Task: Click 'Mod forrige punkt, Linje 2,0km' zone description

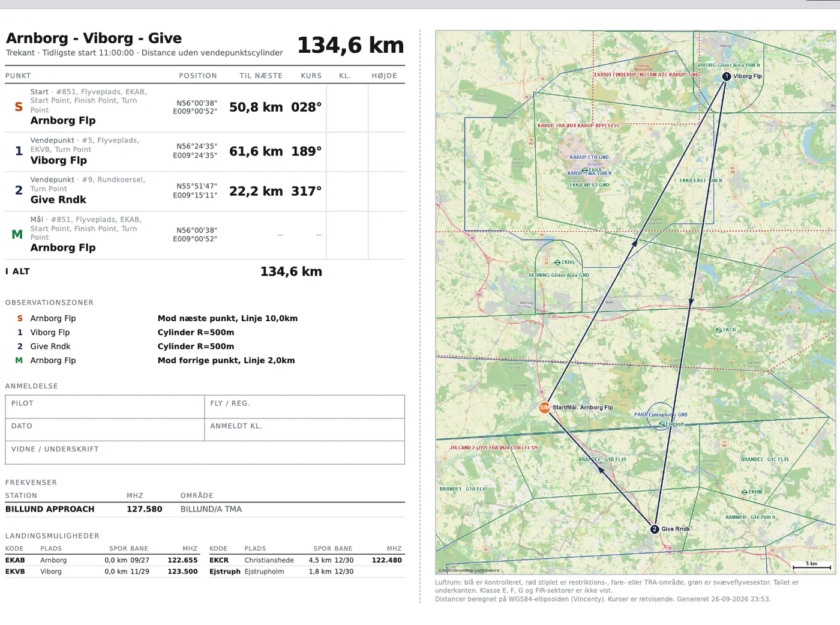Action: [226, 360]
